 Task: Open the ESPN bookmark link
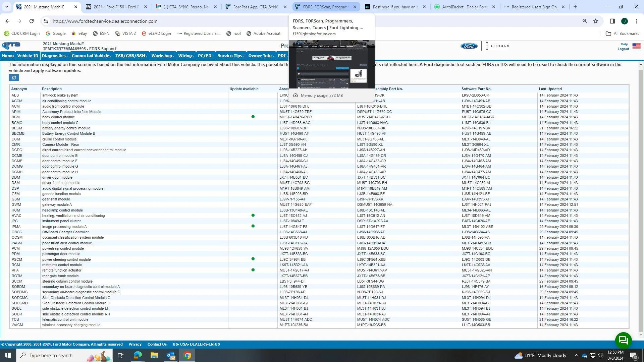click(101, 34)
